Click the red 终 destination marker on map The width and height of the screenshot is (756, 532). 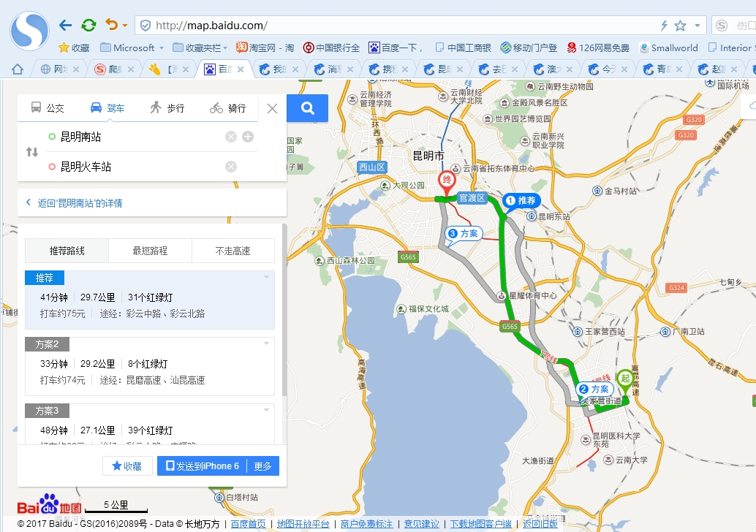click(447, 183)
